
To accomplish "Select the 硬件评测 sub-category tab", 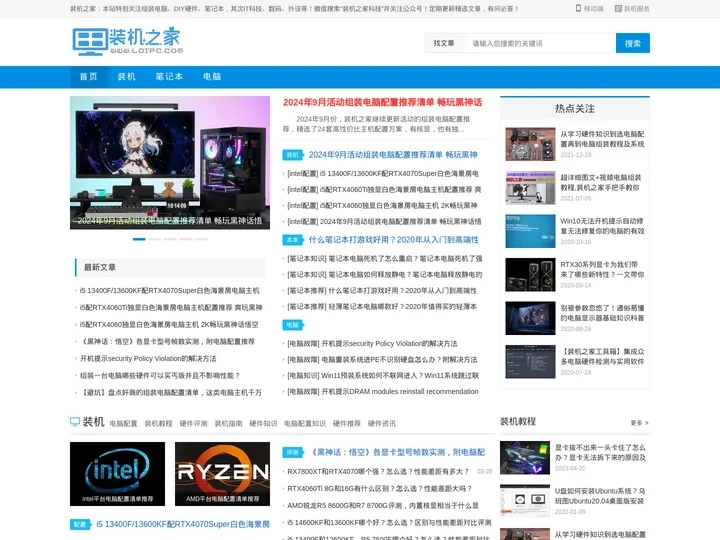I will pos(193,423).
